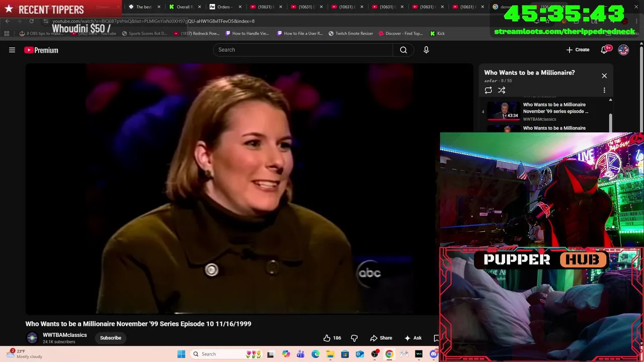Screen dimensions: 644x362
Task: Open '(1837) Redneck Pow...' bookmark
Action: pyautogui.click(x=197, y=33)
